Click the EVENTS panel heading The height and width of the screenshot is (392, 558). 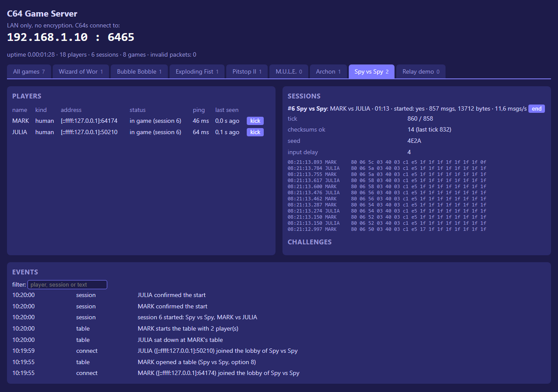(25, 272)
